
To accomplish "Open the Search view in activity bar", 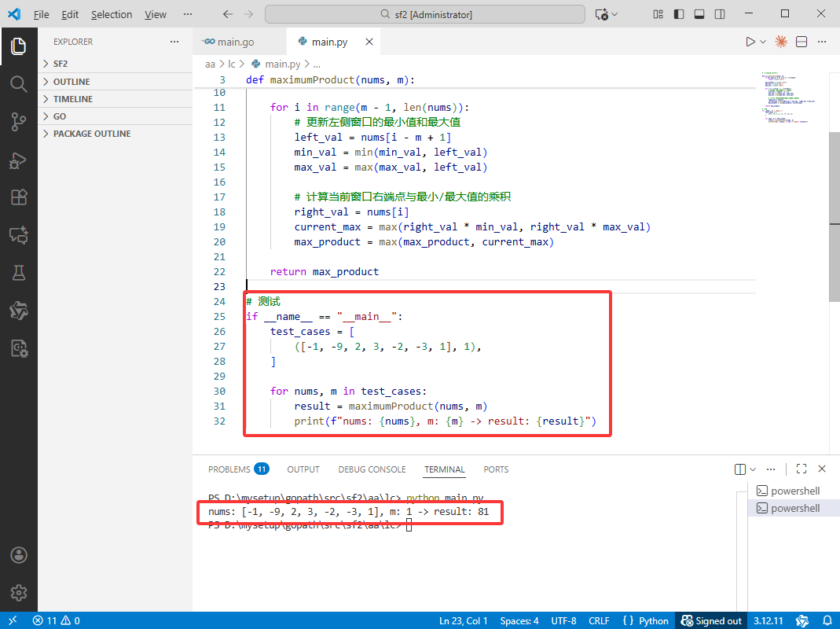I will (19, 84).
